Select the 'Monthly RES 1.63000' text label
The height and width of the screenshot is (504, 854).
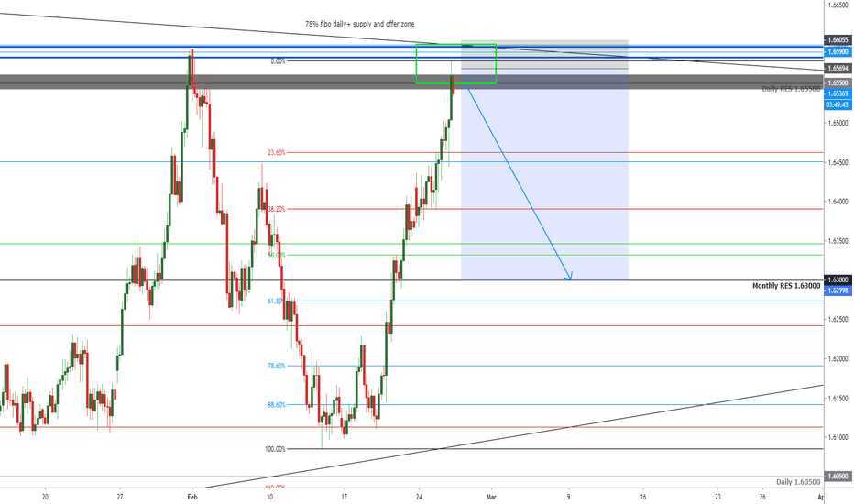[x=786, y=286]
